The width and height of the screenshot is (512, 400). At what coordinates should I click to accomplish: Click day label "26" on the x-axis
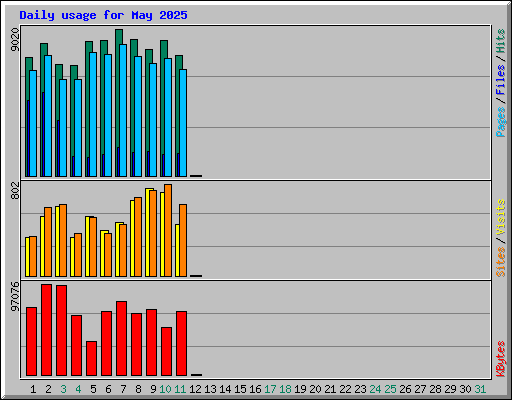tap(405, 389)
